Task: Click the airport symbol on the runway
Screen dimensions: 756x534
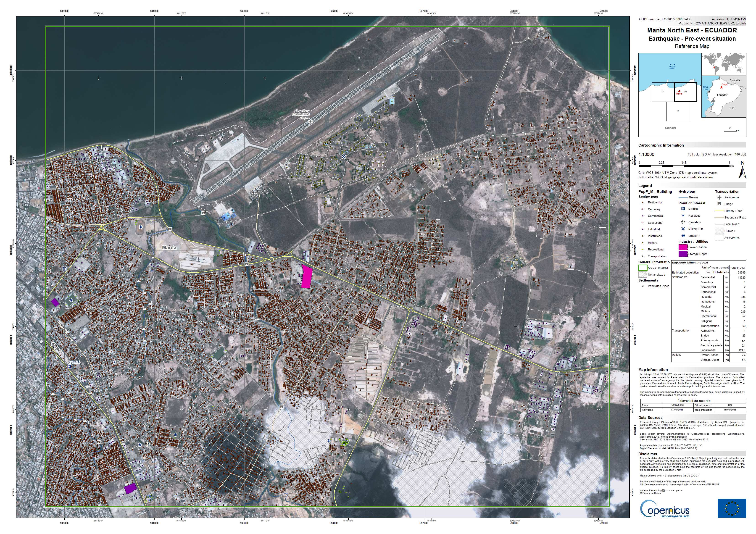Action: (x=311, y=122)
